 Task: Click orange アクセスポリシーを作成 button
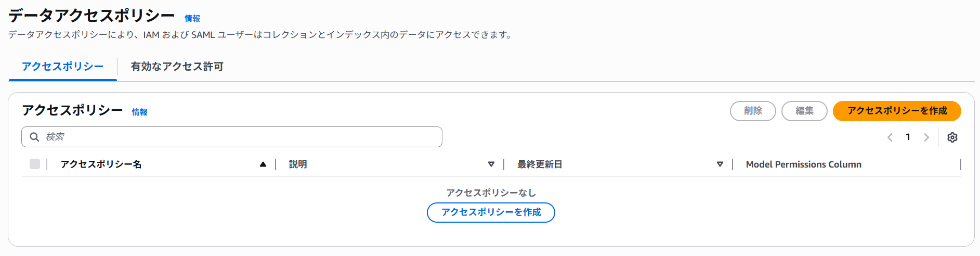pos(897,111)
